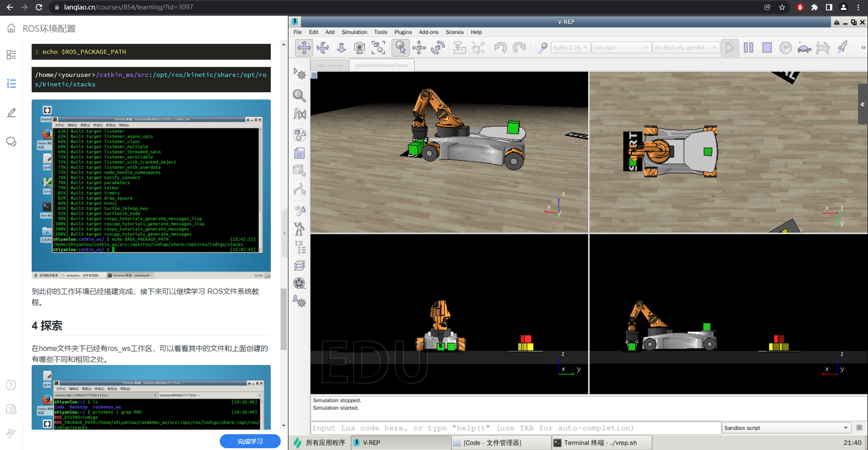Open the video recorder film reel icon
This screenshot has height=450, width=868.
[299, 283]
